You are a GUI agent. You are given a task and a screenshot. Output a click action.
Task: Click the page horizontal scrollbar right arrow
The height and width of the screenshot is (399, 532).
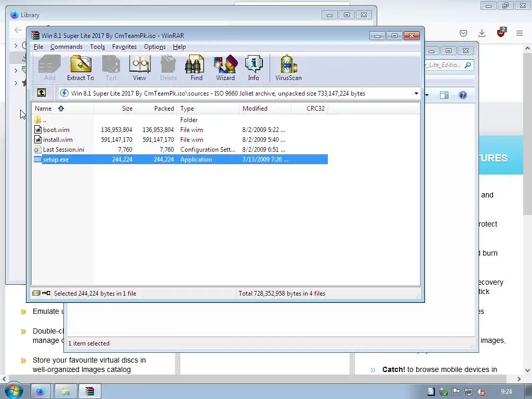519,379
